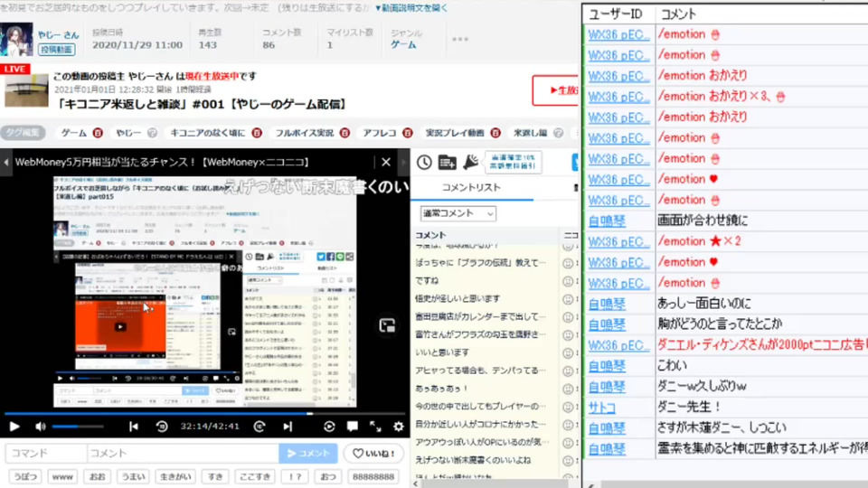
Task: Skip to the next video in player
Action: point(288,427)
